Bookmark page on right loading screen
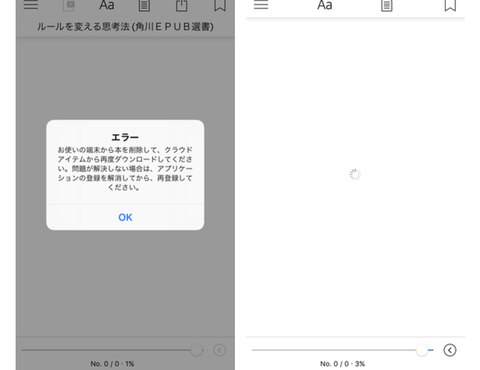Screen dimensions: 480x370 tap(450, 5)
